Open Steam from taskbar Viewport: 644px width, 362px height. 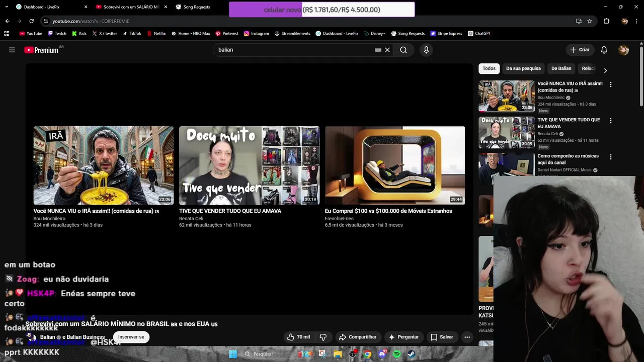(x=412, y=354)
